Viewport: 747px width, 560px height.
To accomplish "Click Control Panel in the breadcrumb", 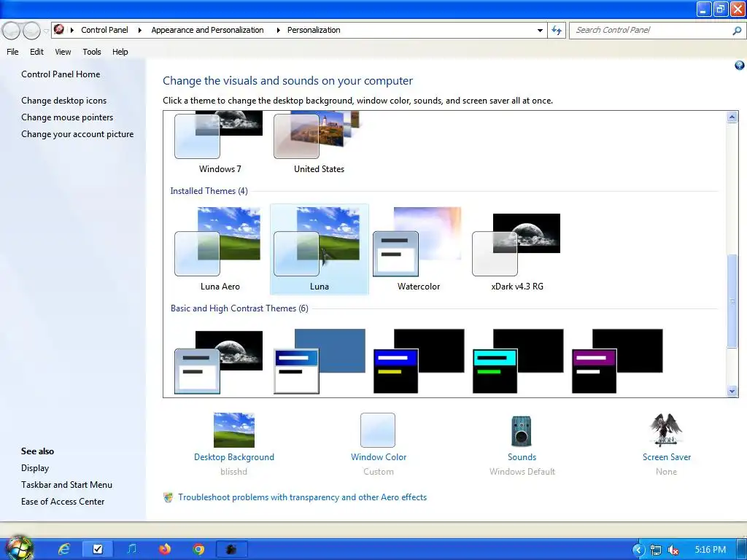I will click(104, 30).
